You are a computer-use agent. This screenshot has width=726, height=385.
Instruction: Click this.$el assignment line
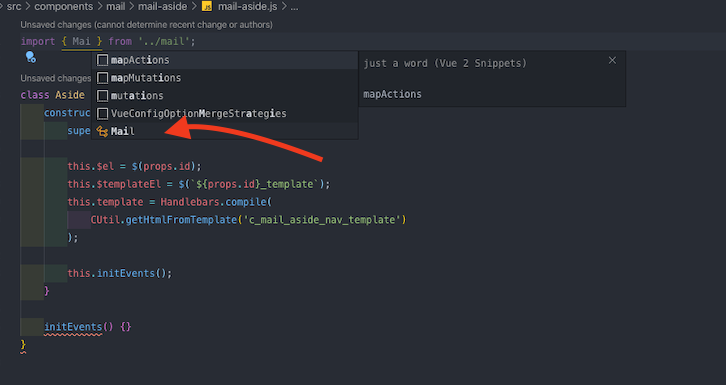[134, 167]
